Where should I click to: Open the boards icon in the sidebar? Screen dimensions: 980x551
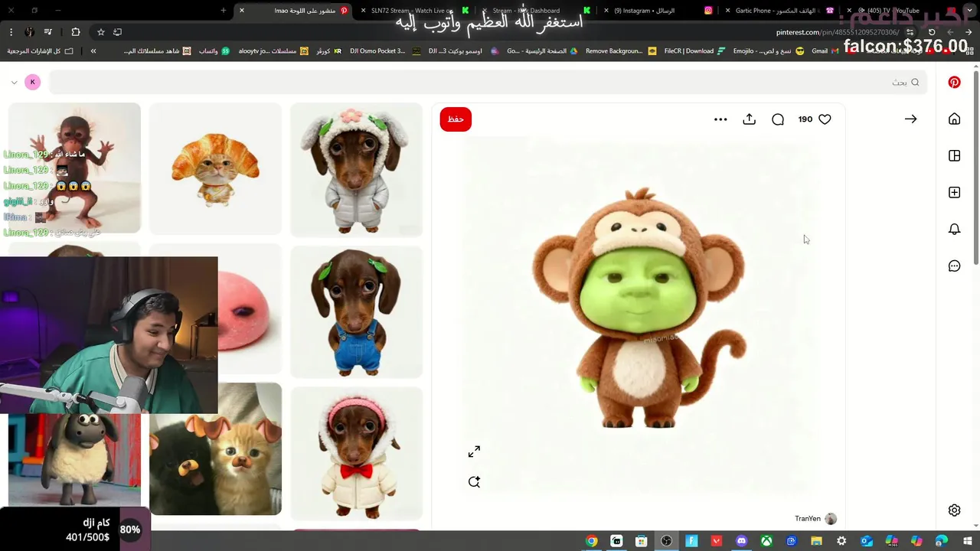954,155
